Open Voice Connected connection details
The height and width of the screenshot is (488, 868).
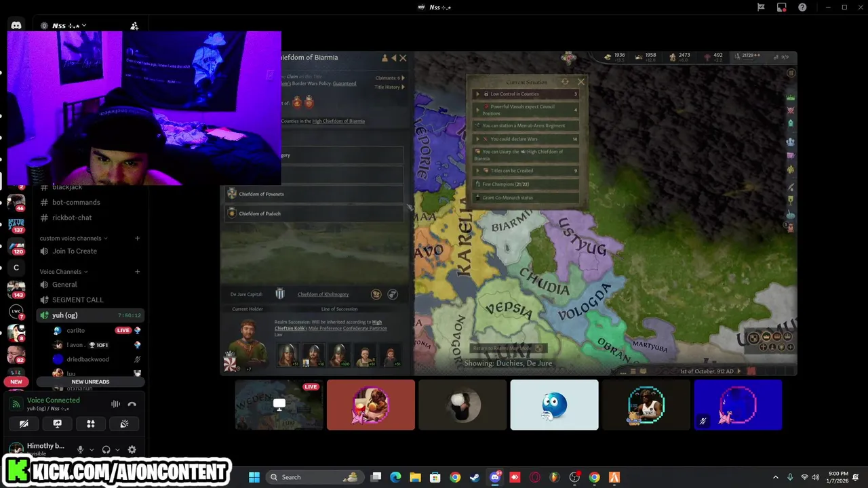54,401
